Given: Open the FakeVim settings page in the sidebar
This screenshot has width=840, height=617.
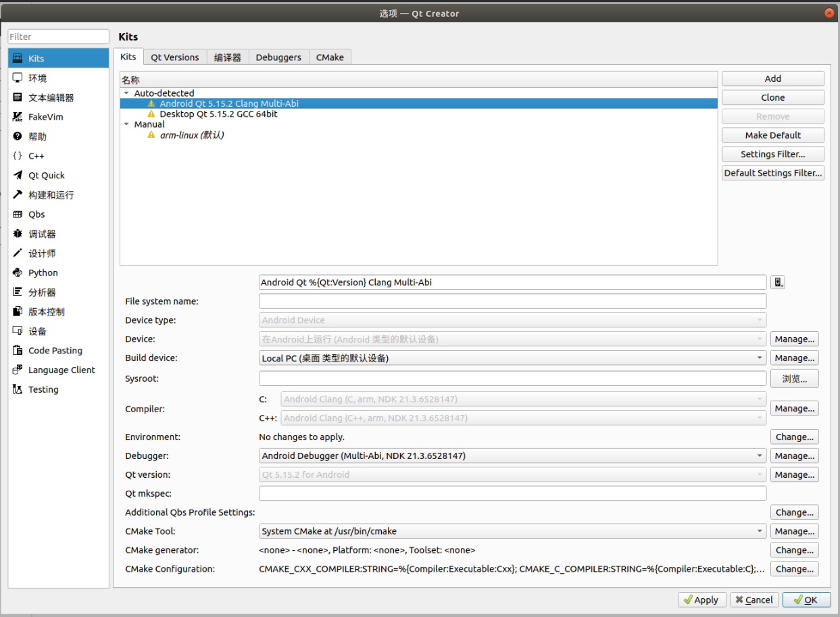Looking at the screenshot, I should [x=42, y=116].
